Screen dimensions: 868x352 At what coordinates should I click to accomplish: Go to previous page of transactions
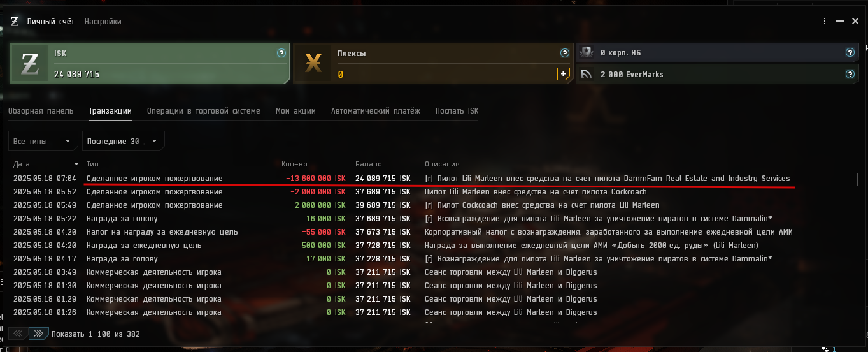pos(19,334)
